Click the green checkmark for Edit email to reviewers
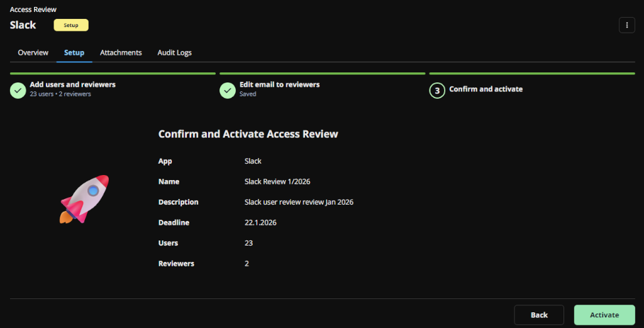This screenshot has height=328, width=644. pyautogui.click(x=228, y=91)
